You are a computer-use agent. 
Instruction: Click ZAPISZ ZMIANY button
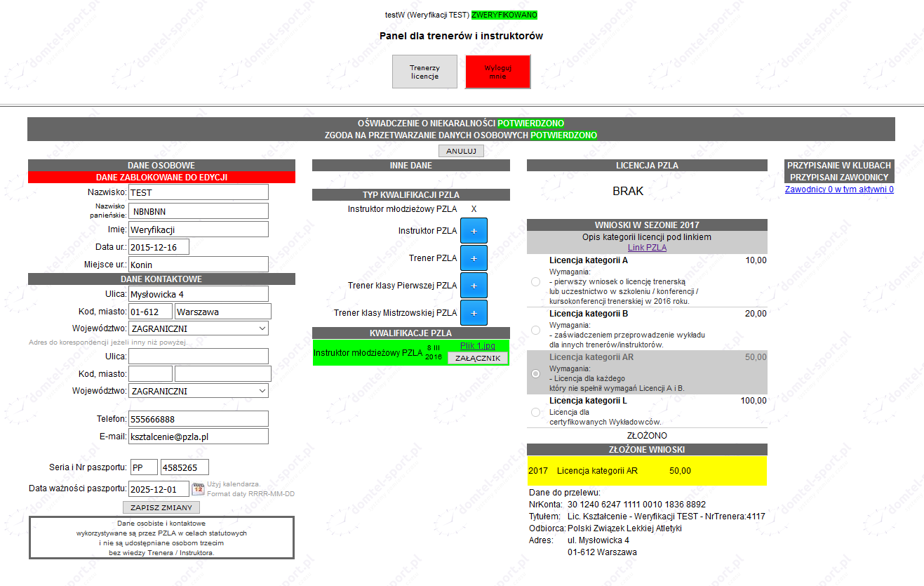[x=161, y=507]
